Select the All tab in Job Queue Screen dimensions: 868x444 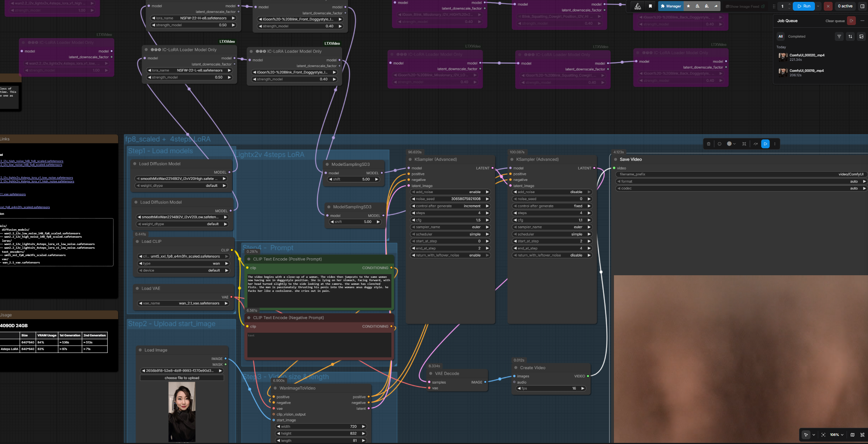click(x=780, y=36)
